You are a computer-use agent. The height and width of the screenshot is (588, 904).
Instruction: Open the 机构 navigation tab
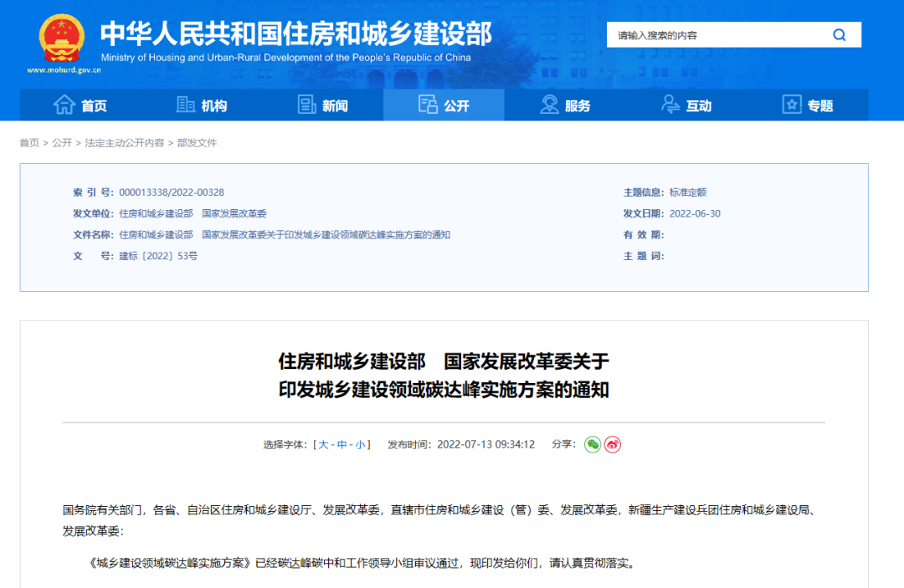[202, 105]
